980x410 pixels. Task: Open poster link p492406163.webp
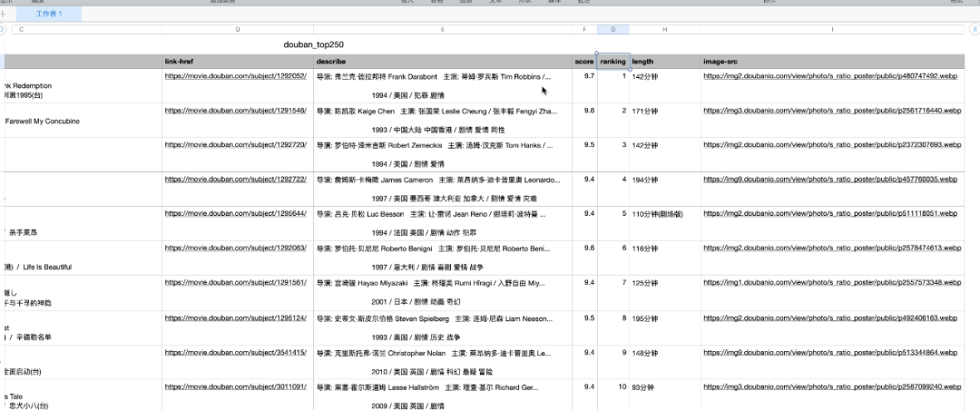[x=830, y=318]
